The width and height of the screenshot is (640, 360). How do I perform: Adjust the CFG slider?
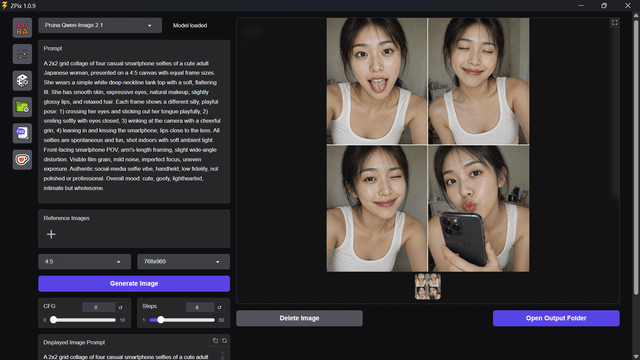(84, 320)
